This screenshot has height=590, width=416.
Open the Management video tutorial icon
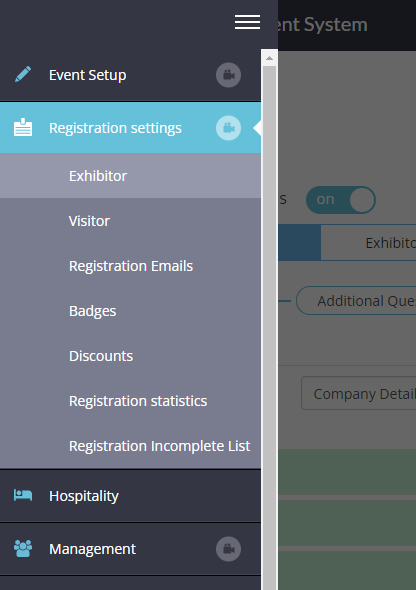click(x=228, y=549)
